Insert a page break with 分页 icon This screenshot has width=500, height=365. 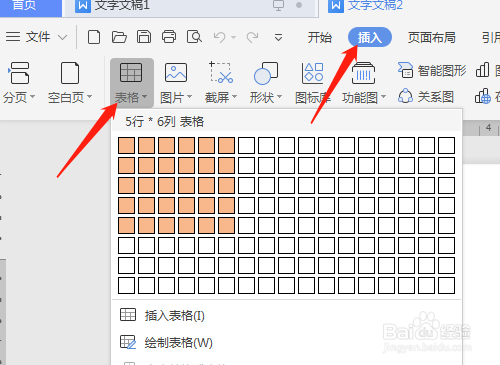point(19,73)
